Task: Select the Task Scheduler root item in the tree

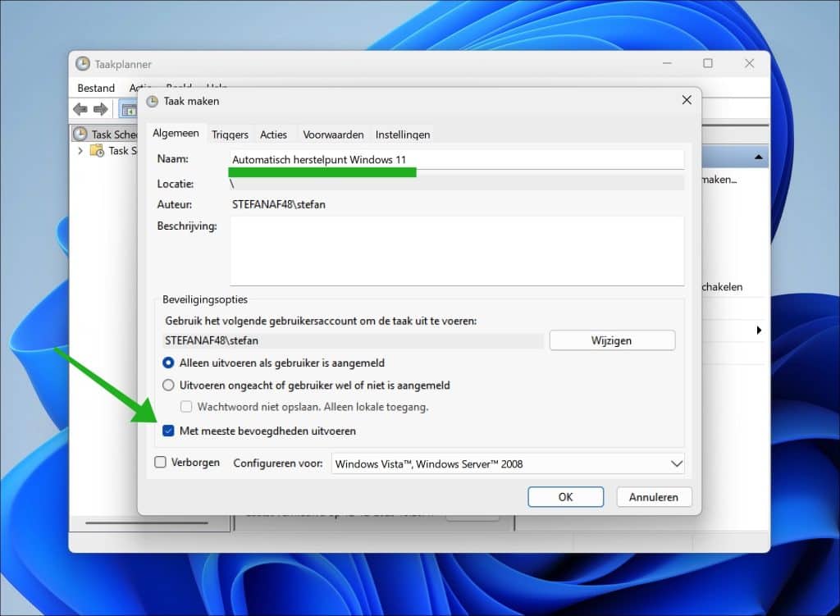Action: click(107, 134)
